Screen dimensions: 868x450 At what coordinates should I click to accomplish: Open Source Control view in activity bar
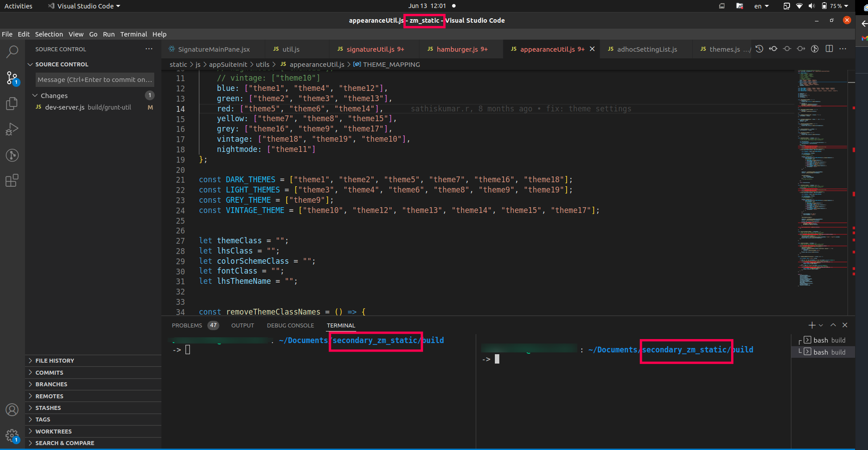click(x=12, y=78)
